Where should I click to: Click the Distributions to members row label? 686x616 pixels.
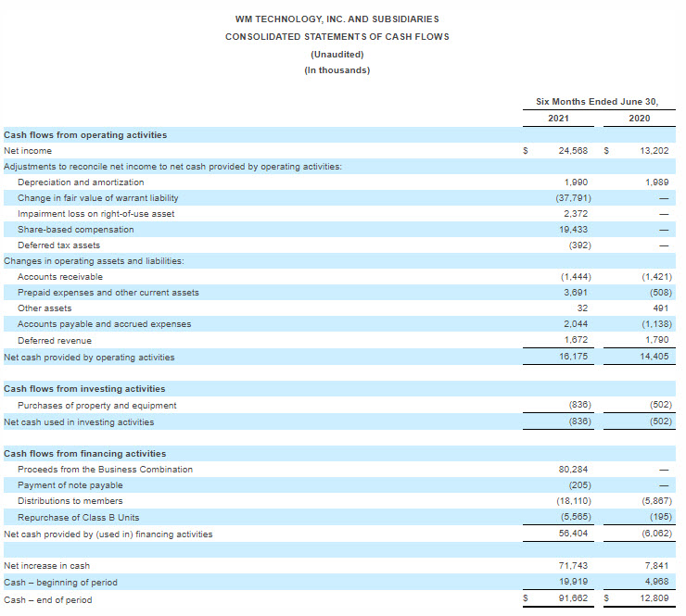pyautogui.click(x=70, y=501)
